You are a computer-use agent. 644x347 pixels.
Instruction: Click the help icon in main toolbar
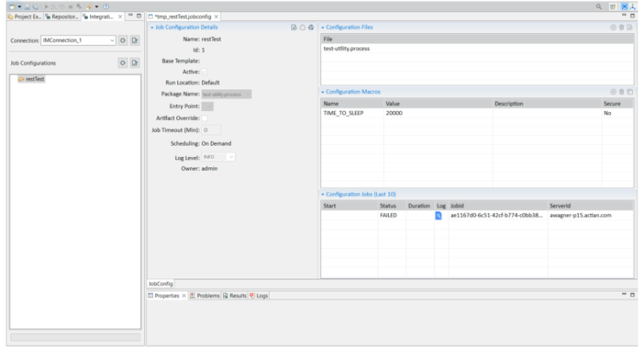[105, 6]
